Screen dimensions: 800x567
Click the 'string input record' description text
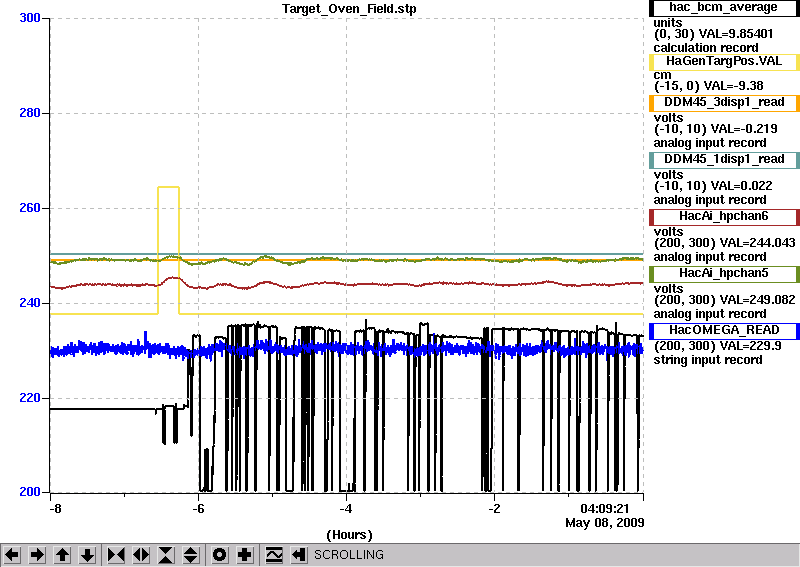708,360
